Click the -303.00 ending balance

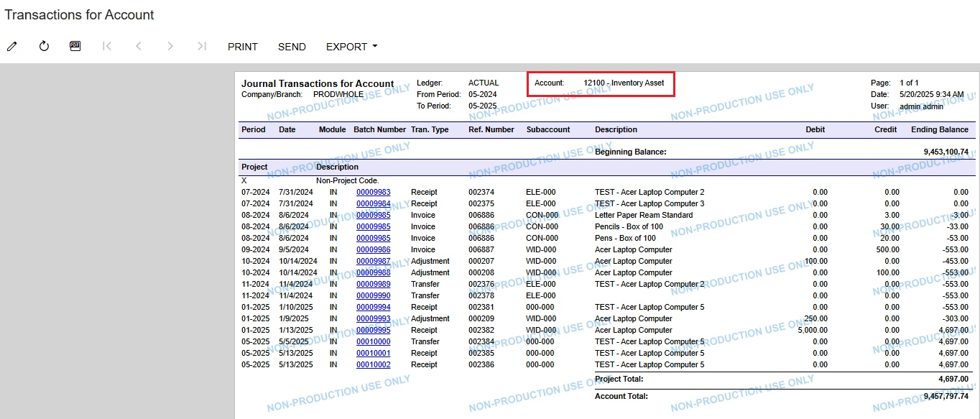point(956,318)
